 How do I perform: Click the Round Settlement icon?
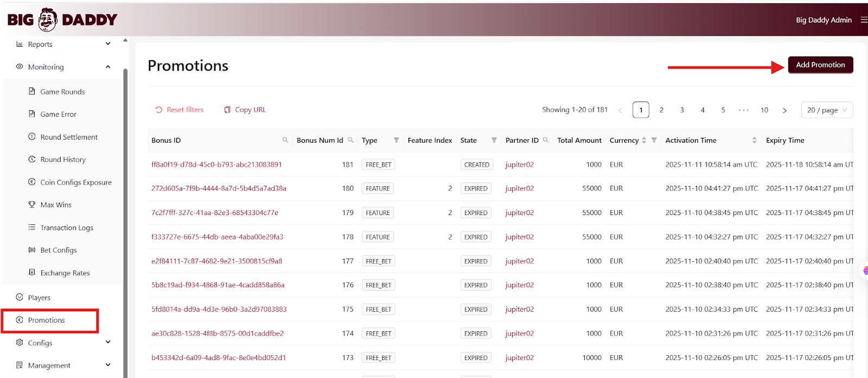[x=32, y=136]
